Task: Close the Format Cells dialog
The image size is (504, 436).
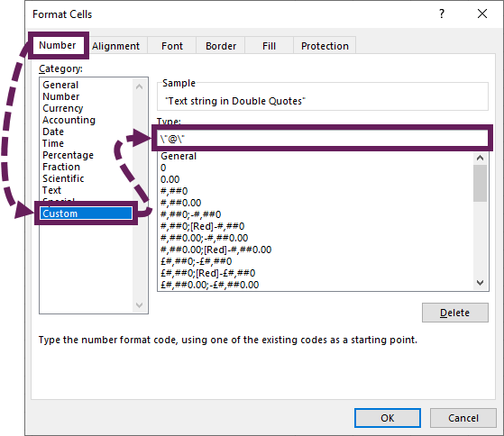Action: click(482, 14)
